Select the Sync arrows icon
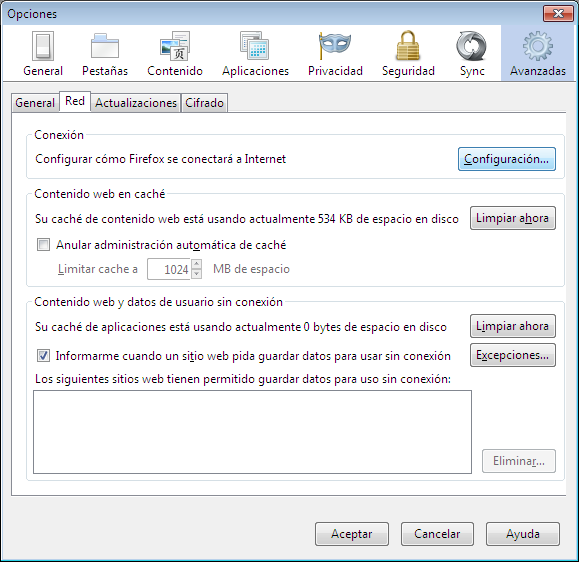 pyautogui.click(x=472, y=46)
